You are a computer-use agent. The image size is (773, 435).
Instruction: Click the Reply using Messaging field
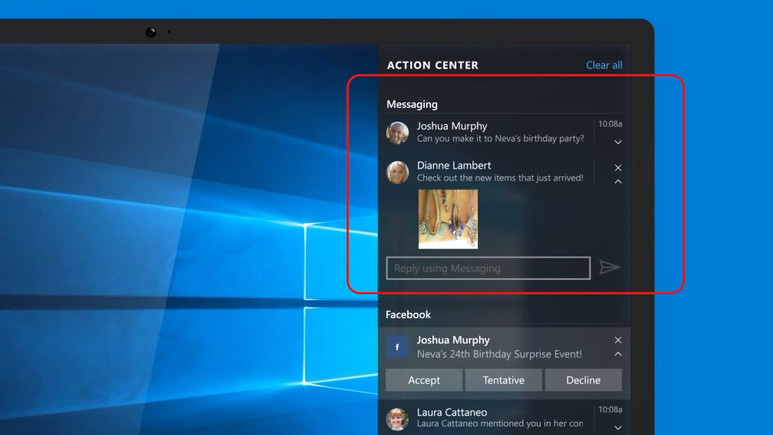(x=488, y=268)
